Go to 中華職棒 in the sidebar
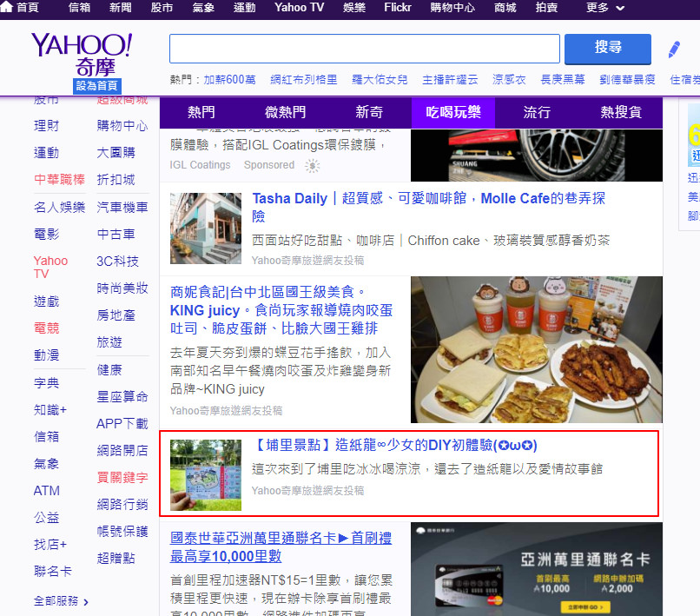 click(x=59, y=180)
